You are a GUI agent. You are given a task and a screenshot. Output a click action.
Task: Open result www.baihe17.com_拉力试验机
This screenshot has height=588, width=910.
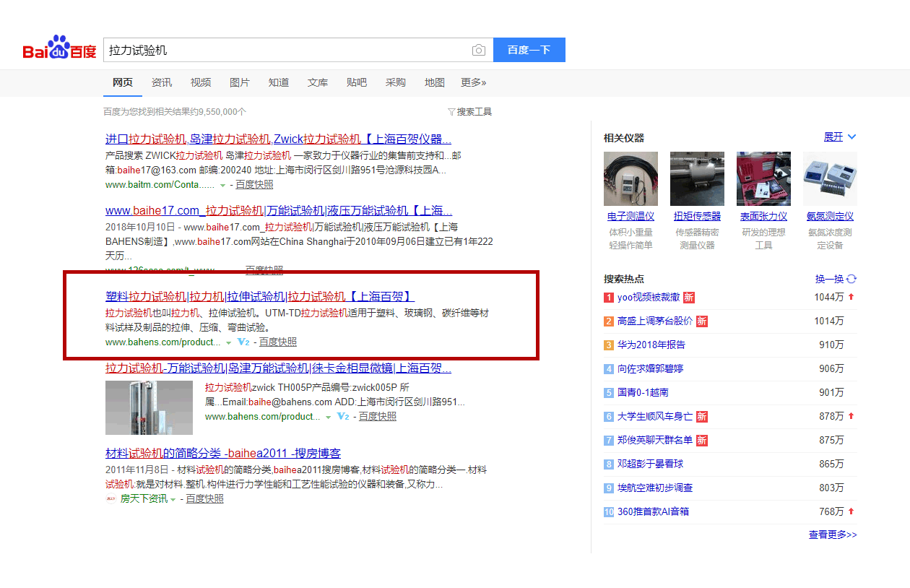pos(279,210)
